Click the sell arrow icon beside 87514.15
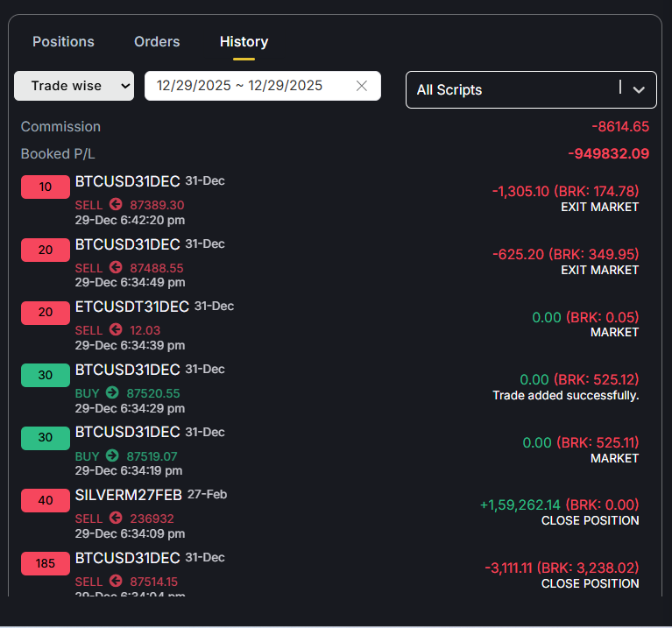Image resolution: width=672 pixels, height=628 pixels. pyautogui.click(x=115, y=581)
